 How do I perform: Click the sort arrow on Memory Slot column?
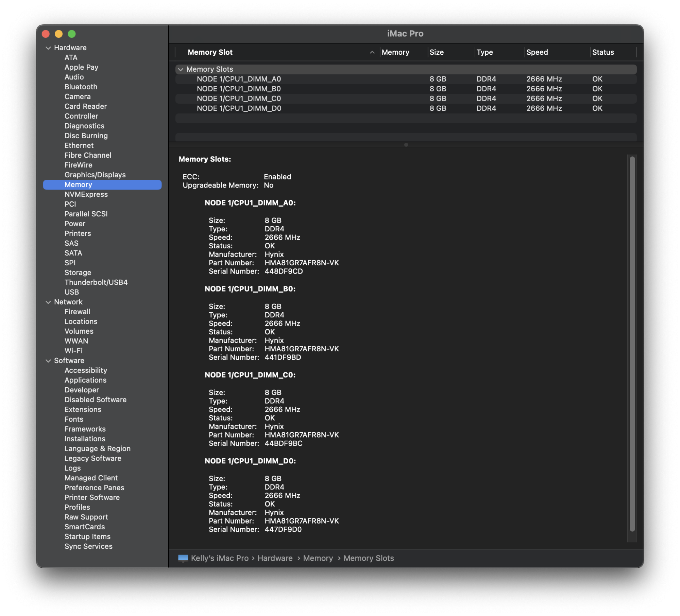click(372, 52)
